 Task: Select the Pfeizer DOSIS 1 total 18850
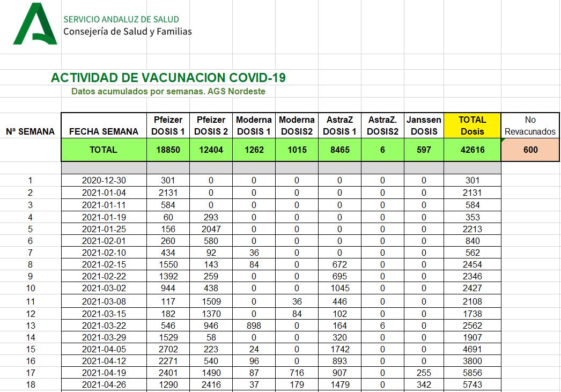tap(168, 150)
